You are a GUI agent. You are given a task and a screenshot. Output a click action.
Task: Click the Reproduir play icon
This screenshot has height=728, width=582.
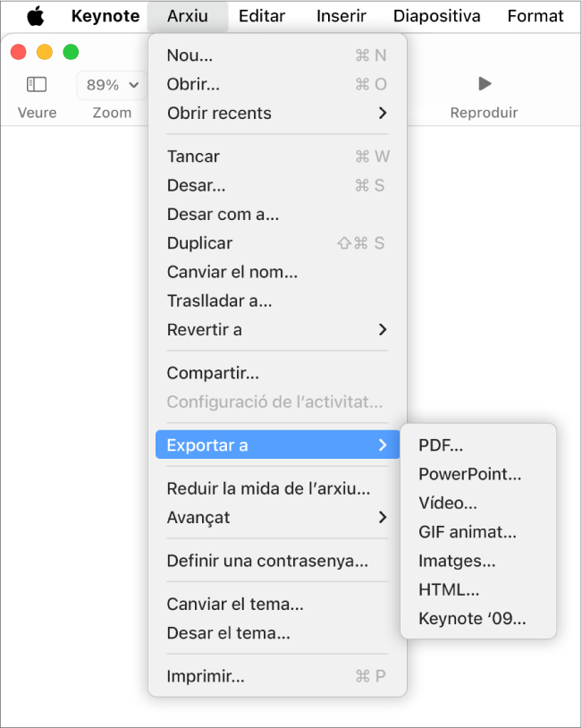click(485, 84)
